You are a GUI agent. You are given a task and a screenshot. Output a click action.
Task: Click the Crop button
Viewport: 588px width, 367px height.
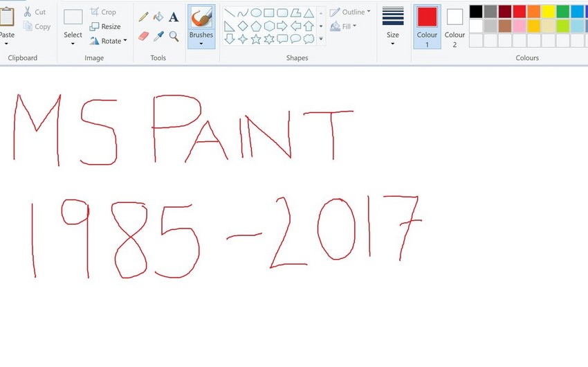(103, 12)
